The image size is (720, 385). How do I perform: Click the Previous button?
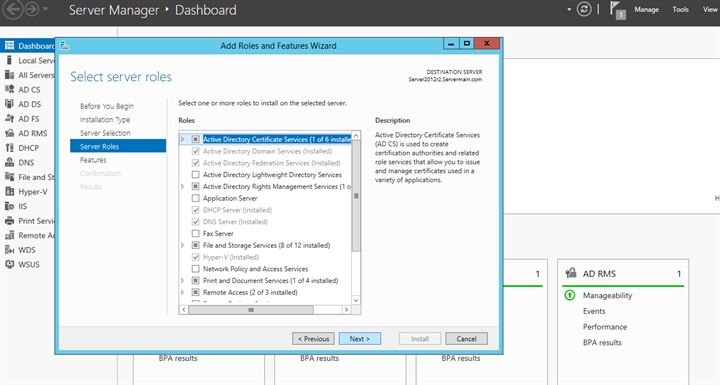point(313,339)
